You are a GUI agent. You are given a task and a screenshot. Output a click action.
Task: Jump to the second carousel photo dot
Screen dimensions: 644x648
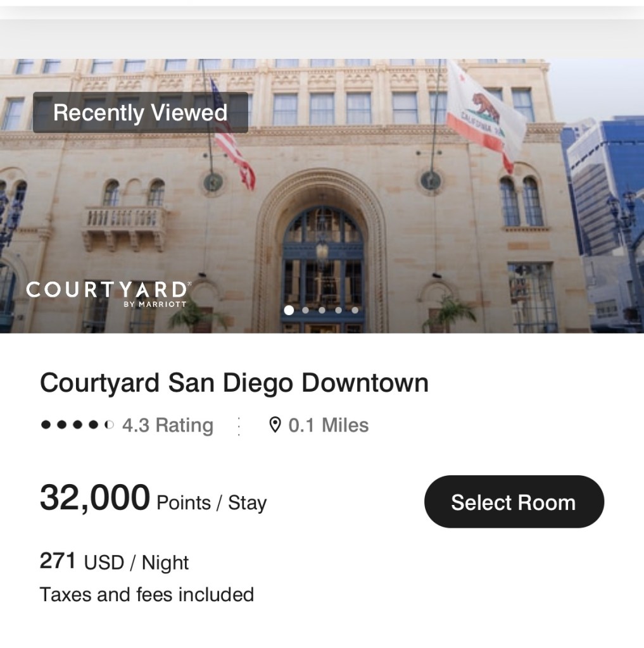point(306,310)
